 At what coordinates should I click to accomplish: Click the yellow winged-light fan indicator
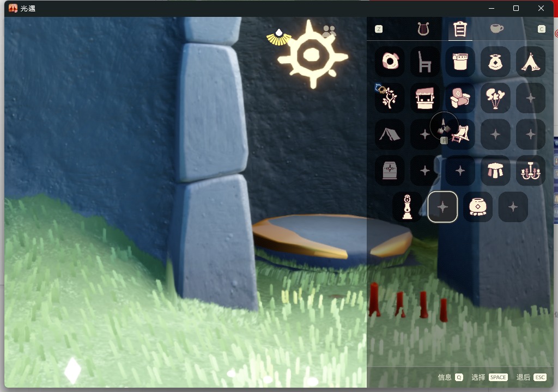coord(278,38)
